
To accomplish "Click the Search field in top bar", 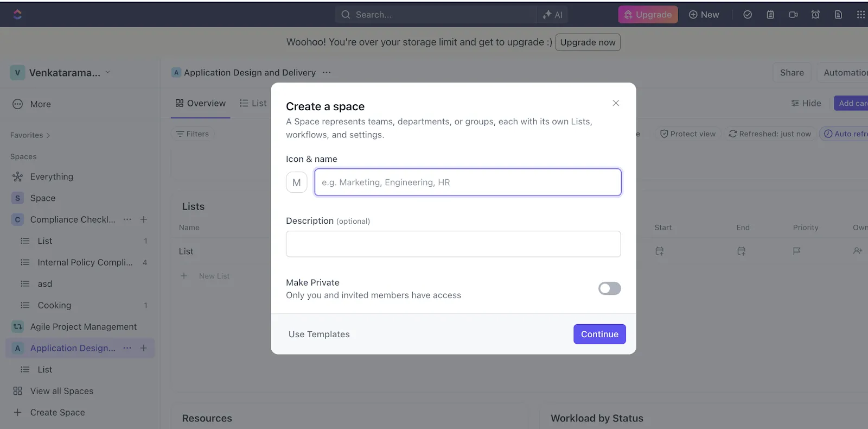I will click(435, 15).
